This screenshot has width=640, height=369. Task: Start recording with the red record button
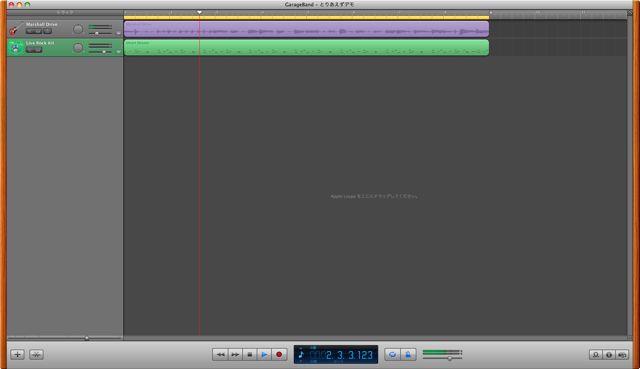279,354
